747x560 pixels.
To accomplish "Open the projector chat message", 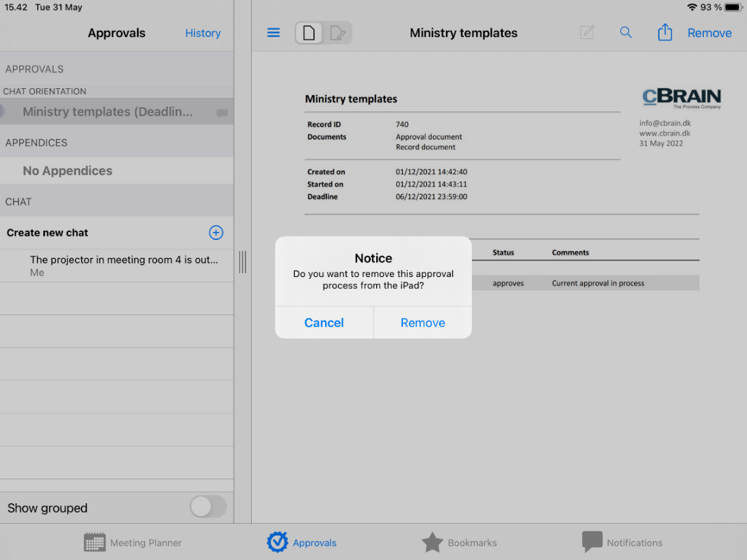I will tap(123, 265).
